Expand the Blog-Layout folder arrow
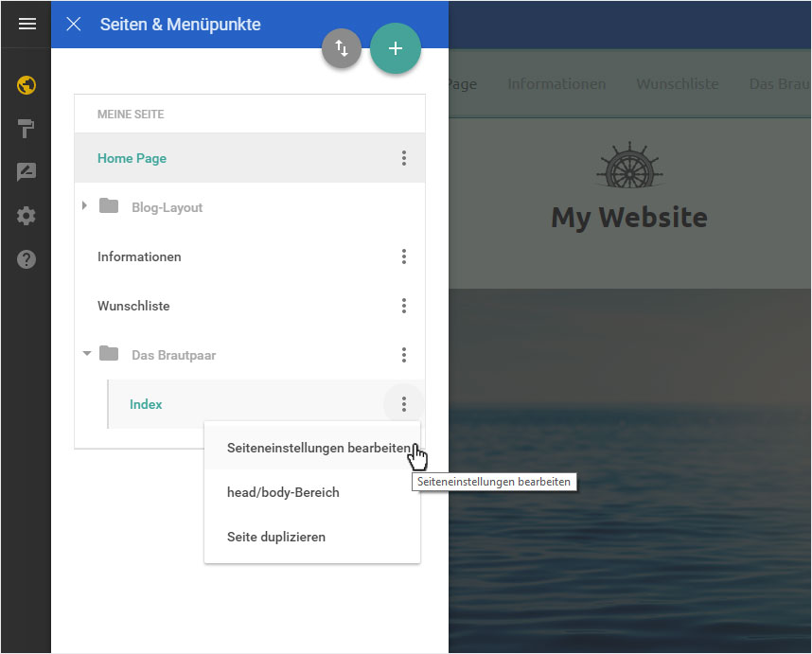 point(84,205)
